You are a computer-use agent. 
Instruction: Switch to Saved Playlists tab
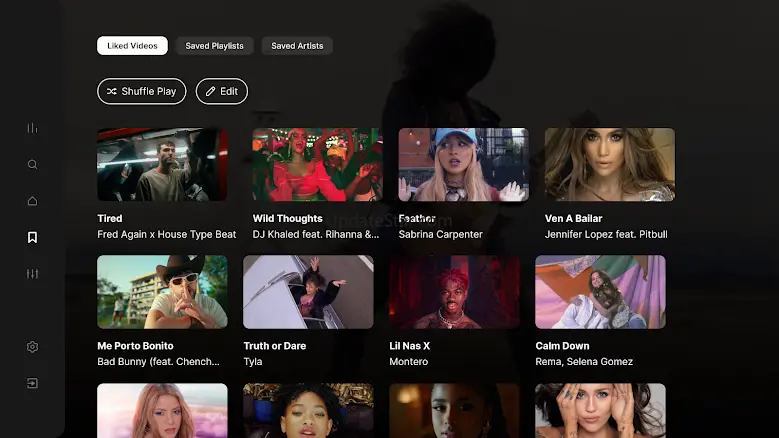click(215, 46)
